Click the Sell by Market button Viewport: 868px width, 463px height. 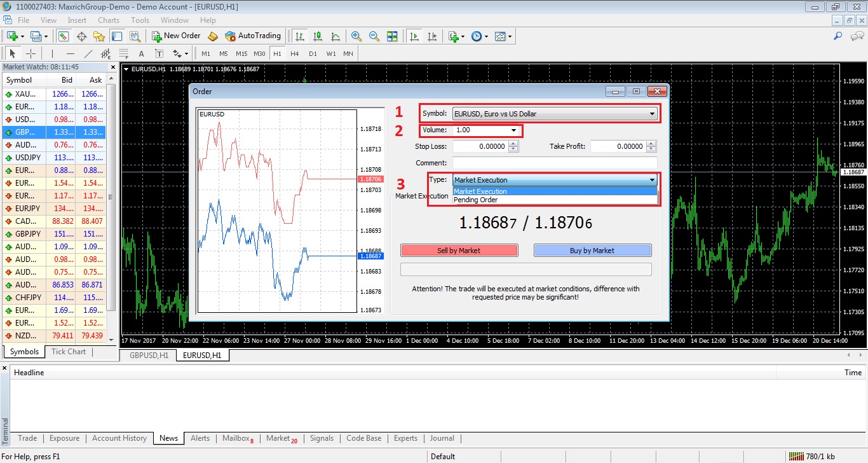pos(459,251)
